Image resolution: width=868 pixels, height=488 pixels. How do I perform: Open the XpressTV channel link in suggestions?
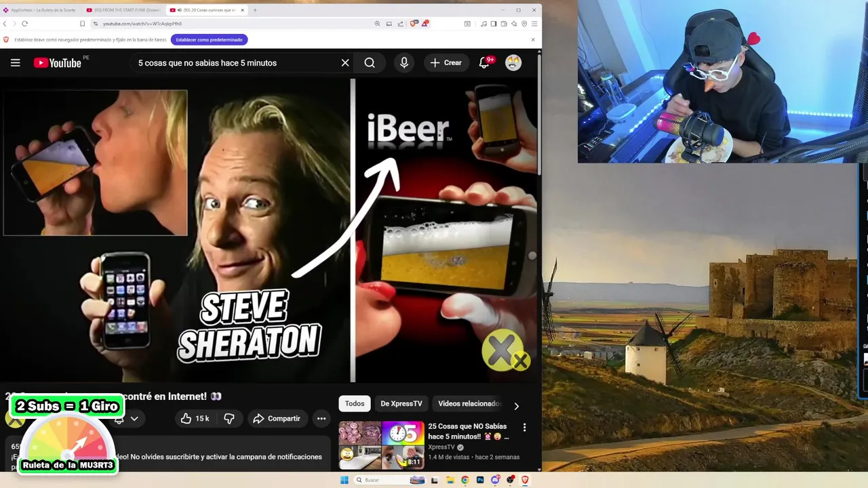coord(441,447)
